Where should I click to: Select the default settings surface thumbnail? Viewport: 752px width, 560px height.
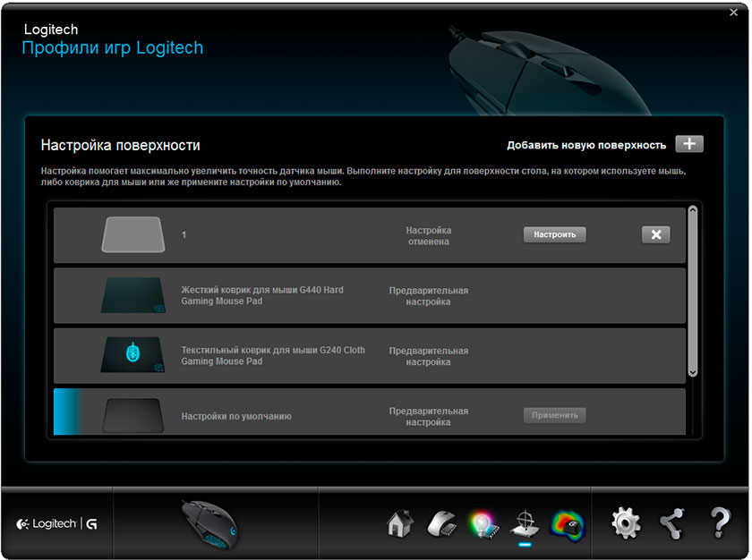(x=133, y=415)
